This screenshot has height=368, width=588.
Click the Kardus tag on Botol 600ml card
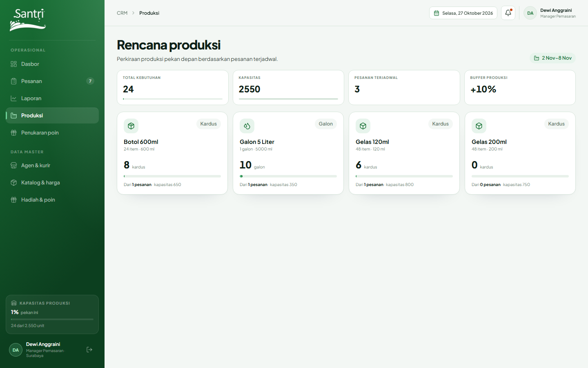(x=209, y=124)
